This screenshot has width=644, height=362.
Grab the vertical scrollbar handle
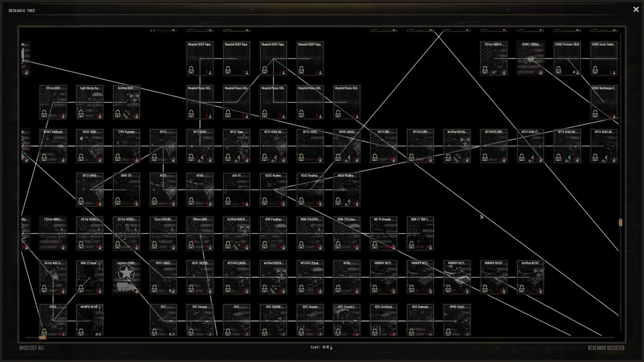pyautogui.click(x=620, y=222)
